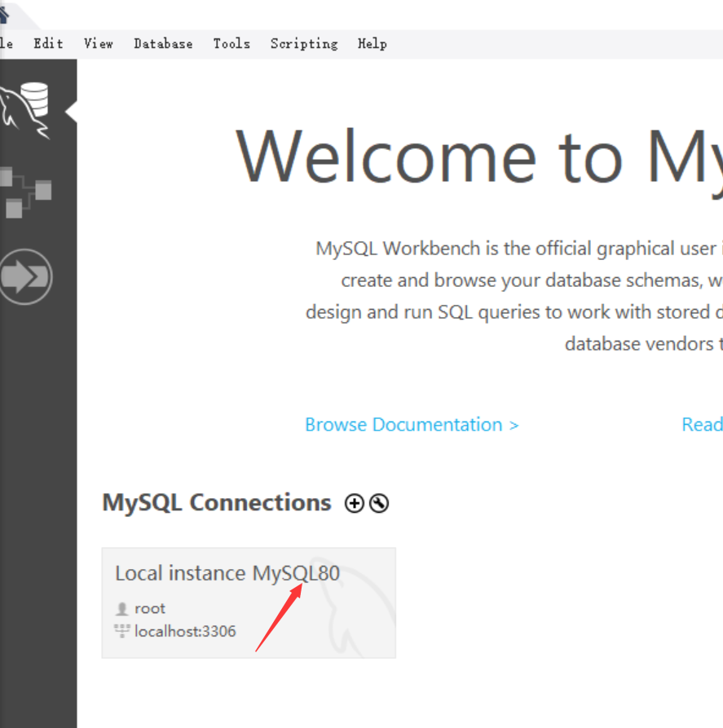Select the MySQL connections sidebar icon
Image resolution: width=723 pixels, height=728 pixels.
click(25, 111)
